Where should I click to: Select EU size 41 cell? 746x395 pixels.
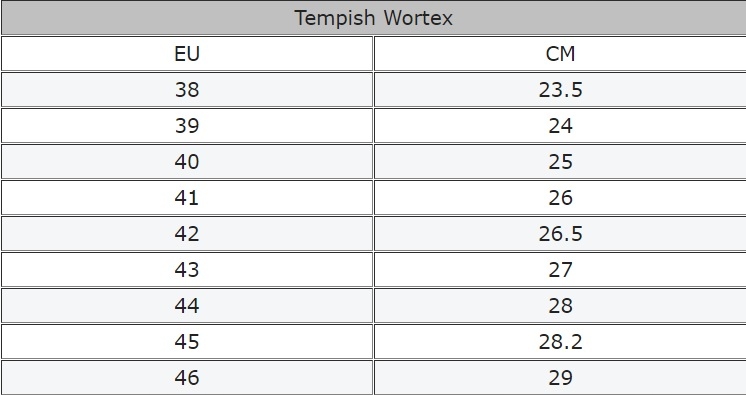[x=187, y=198]
